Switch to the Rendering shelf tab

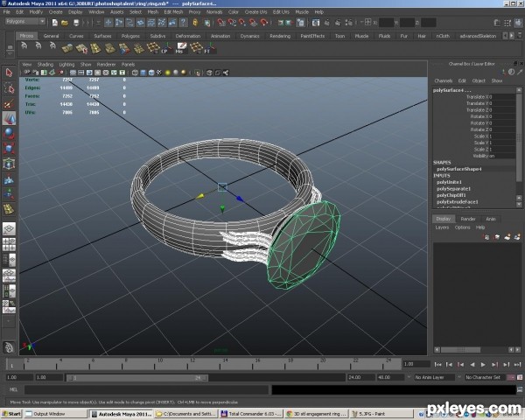(280, 36)
